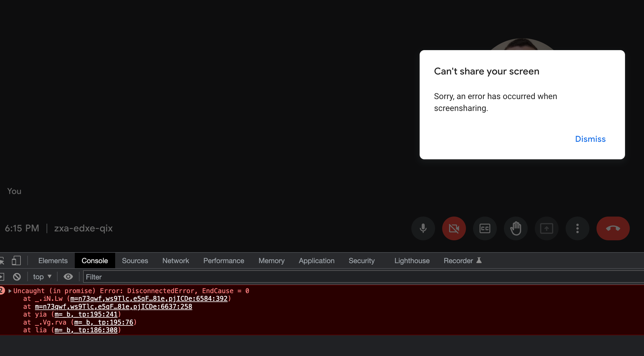The image size is (644, 356).
Task: Clear the console with the no-entry icon
Action: coord(17,276)
